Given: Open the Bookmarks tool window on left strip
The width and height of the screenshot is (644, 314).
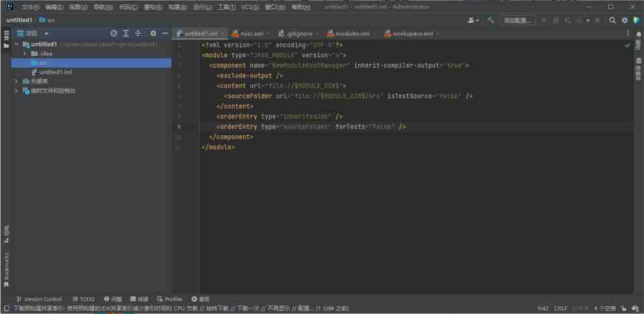Looking at the screenshot, I should point(6,270).
